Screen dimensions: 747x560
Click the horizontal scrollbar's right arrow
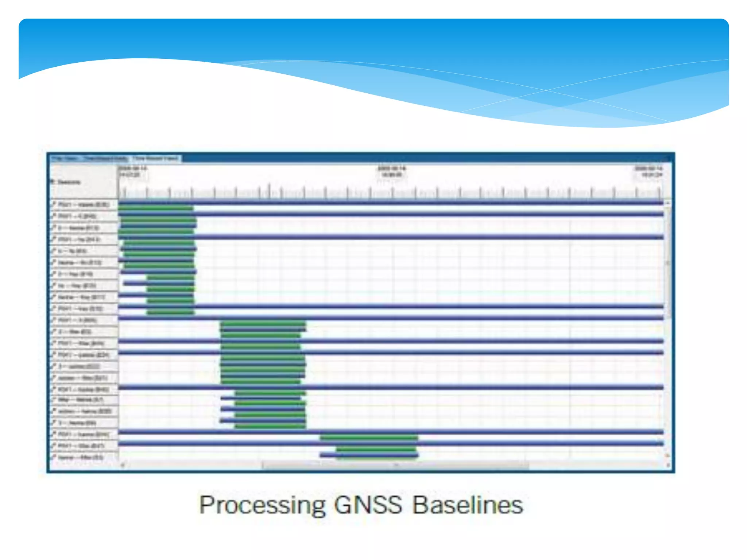tap(668, 465)
